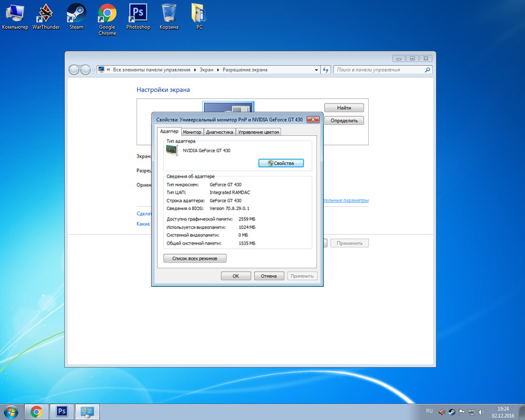Click the Отмена button in the dialog
The width and height of the screenshot is (525, 420).
coord(268,276)
